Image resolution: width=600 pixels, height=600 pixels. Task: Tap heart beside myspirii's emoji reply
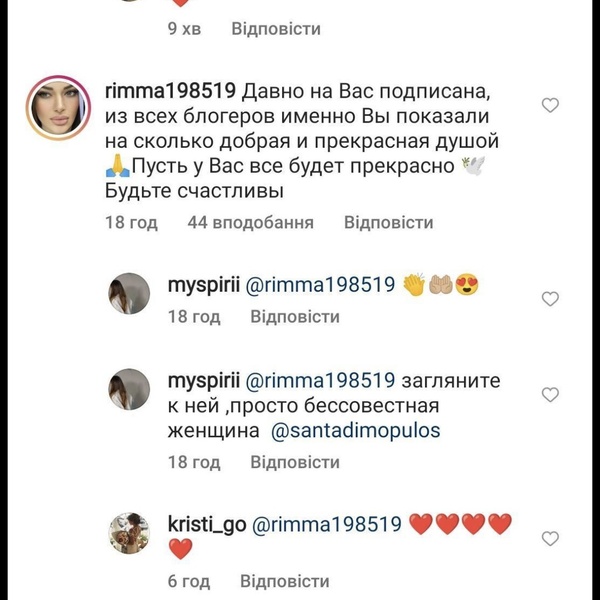coord(549,298)
